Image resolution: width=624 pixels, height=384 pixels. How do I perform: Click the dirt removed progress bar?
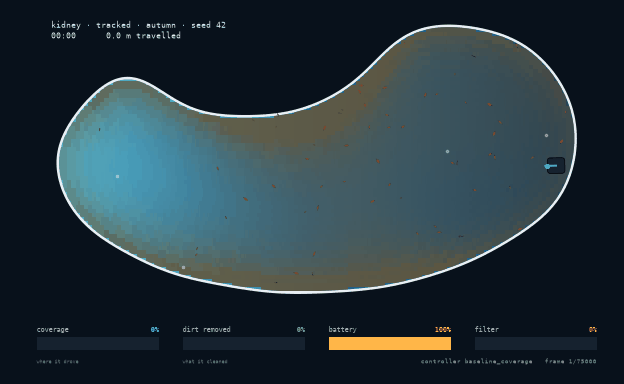(244, 343)
